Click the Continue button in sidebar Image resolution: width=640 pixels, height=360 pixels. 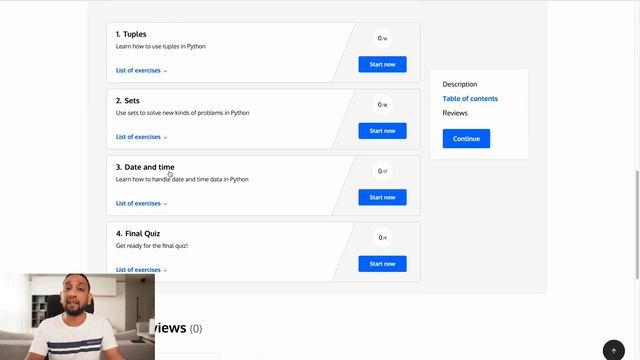pos(466,139)
